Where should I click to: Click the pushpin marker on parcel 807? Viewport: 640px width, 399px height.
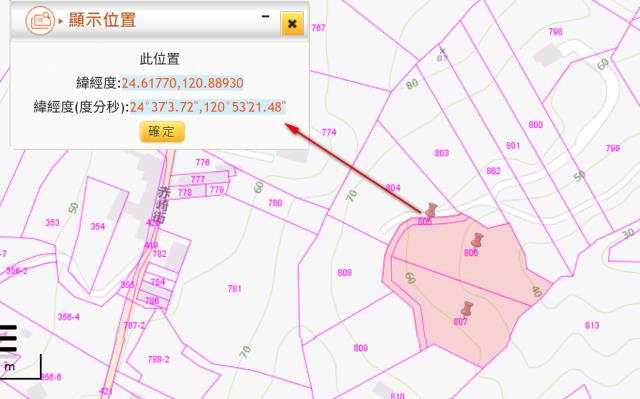(x=467, y=309)
